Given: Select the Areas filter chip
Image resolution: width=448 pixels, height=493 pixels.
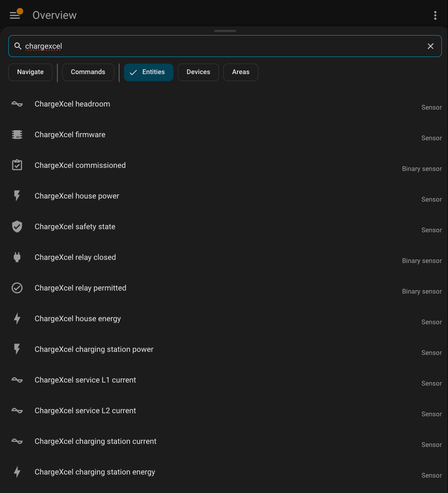Looking at the screenshot, I should 241,72.
